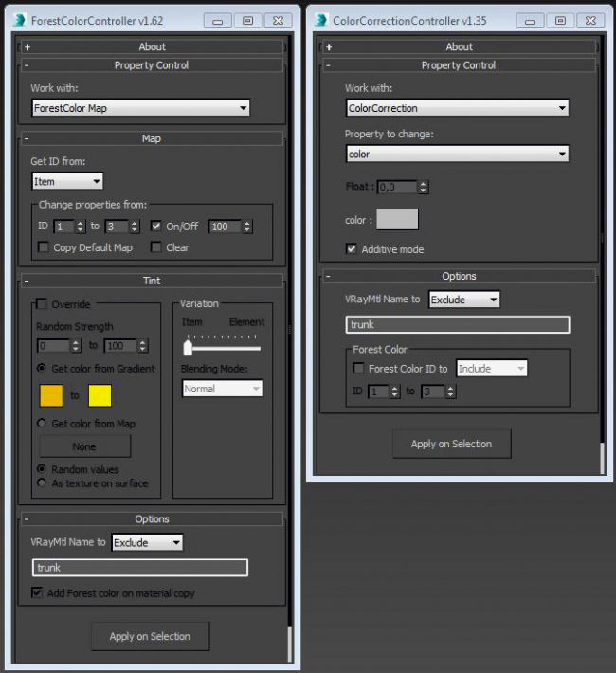The width and height of the screenshot is (616, 673).
Task: Click the Variation Item/Element slider handle
Action: 188,347
